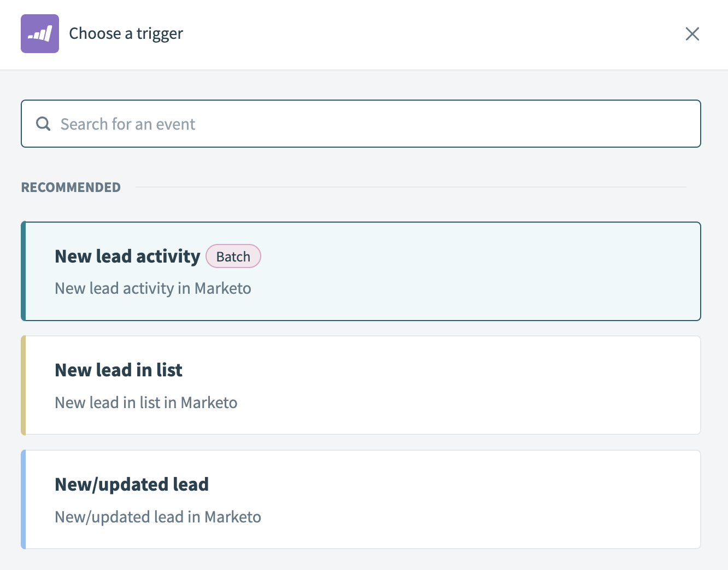Click the purple Marketo app icon

(40, 34)
